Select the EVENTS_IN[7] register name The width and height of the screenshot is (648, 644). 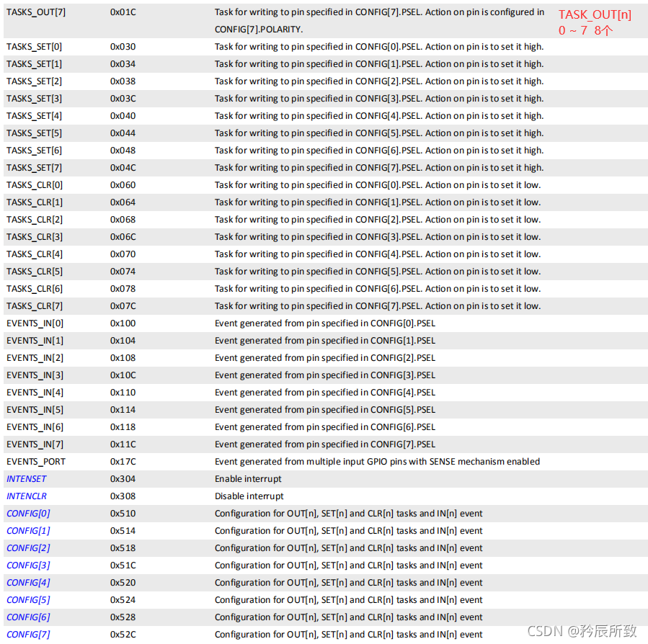point(35,444)
